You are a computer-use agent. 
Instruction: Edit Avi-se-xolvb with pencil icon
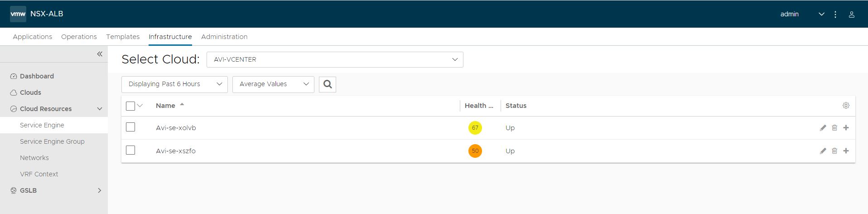point(823,128)
